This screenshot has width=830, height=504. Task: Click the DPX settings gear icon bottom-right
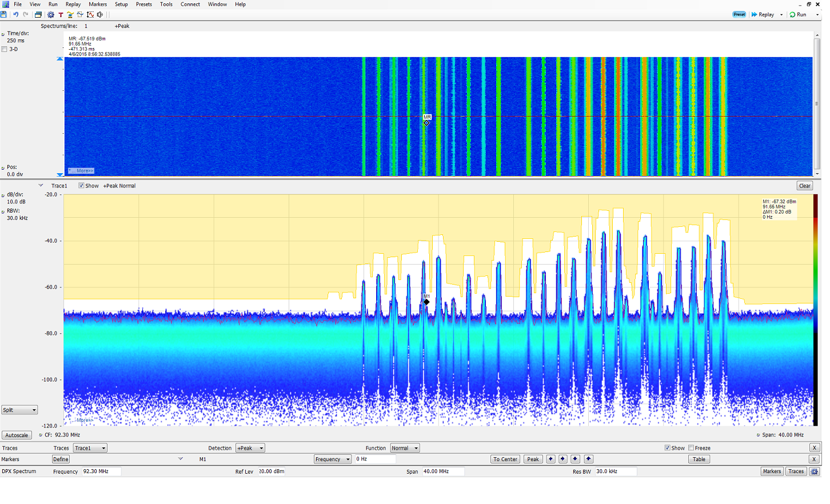coord(815,471)
